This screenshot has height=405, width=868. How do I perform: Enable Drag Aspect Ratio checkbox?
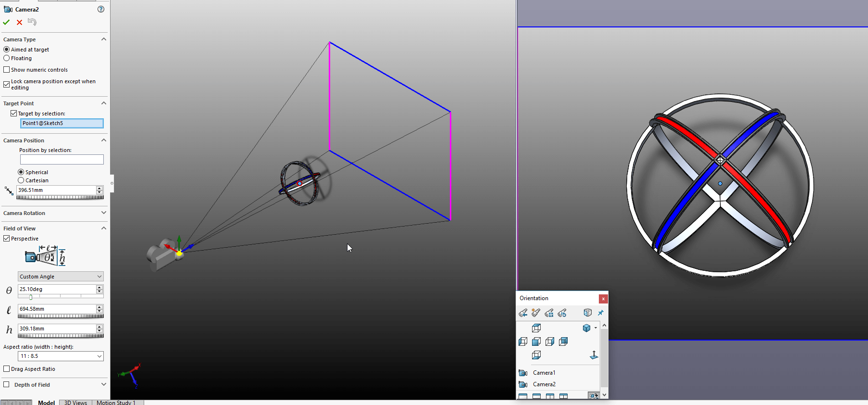point(7,369)
